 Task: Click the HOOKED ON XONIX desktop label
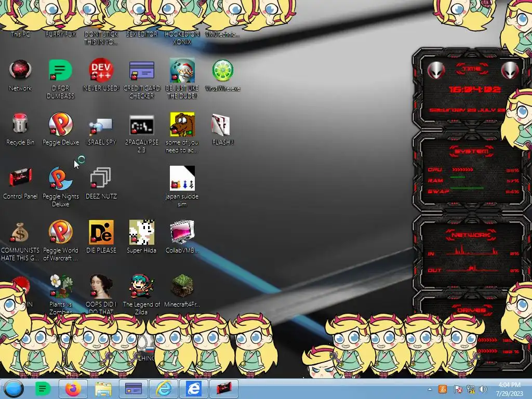click(x=182, y=38)
